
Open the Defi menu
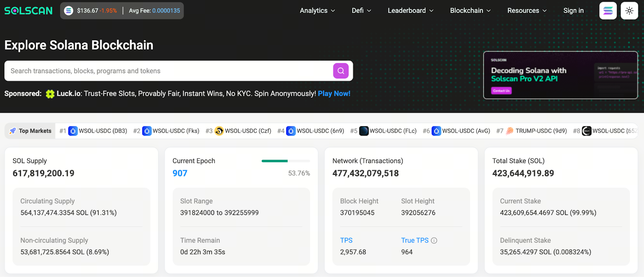(361, 11)
